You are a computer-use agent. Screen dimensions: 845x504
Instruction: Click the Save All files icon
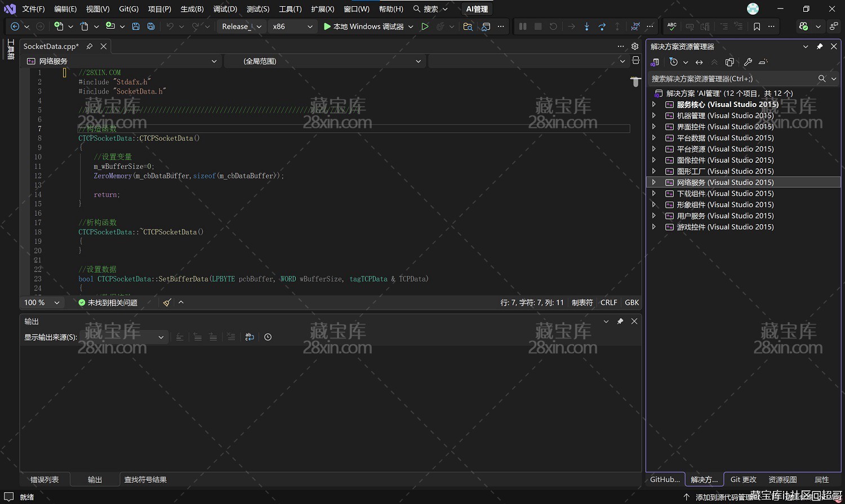151,26
